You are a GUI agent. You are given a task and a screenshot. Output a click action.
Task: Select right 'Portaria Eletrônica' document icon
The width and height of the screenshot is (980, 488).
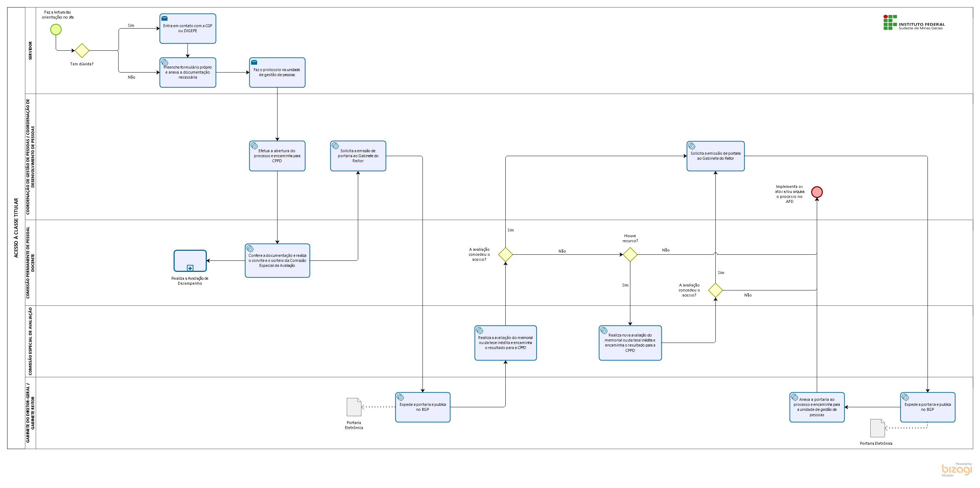877,428
